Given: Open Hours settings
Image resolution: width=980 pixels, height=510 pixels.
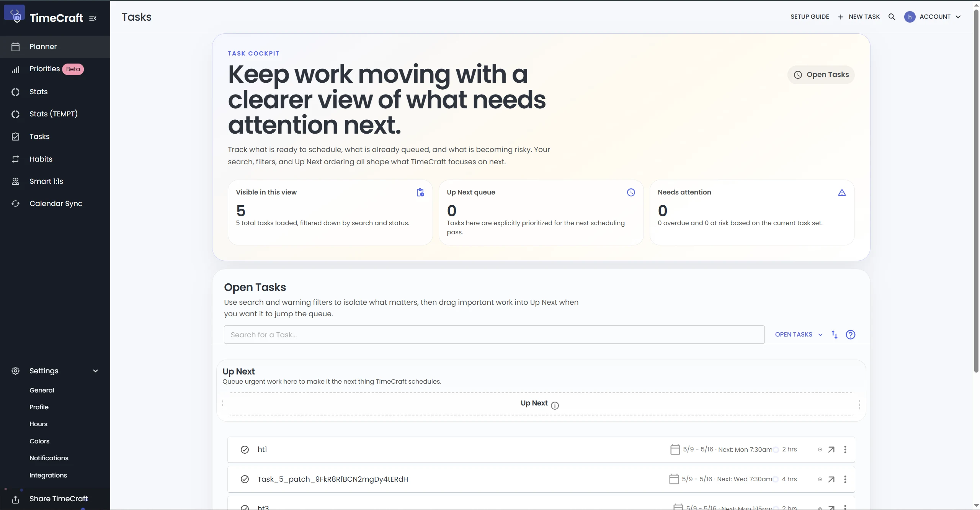Looking at the screenshot, I should pos(38,424).
